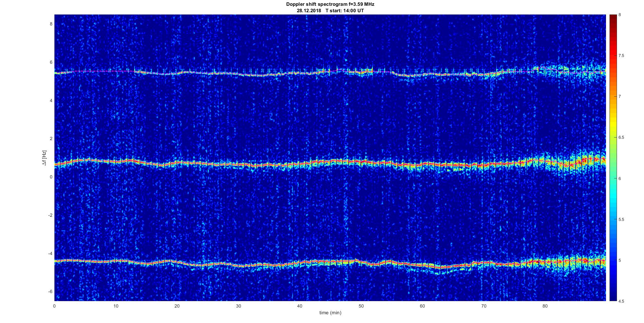Click x-axis tick label '10'

tap(116, 306)
